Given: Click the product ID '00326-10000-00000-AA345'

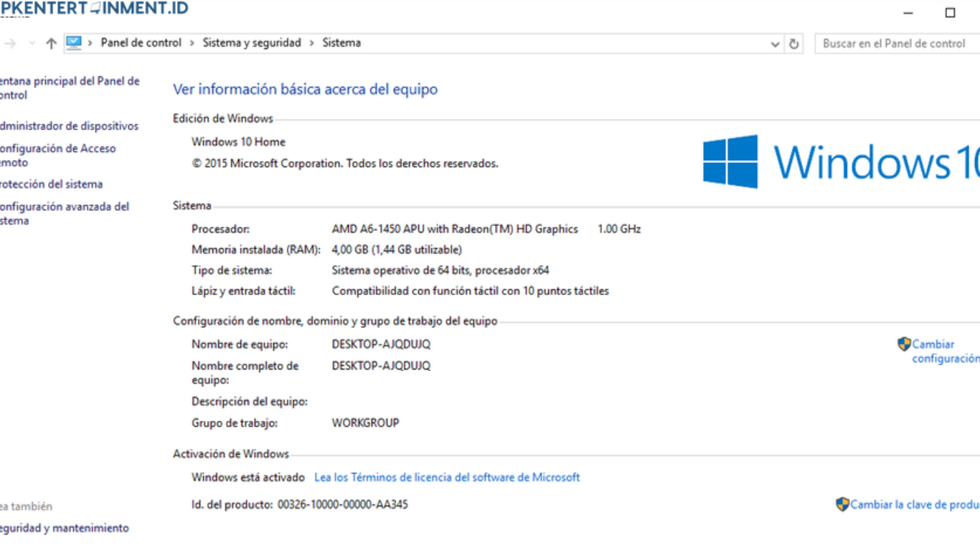Looking at the screenshot, I should click(343, 504).
